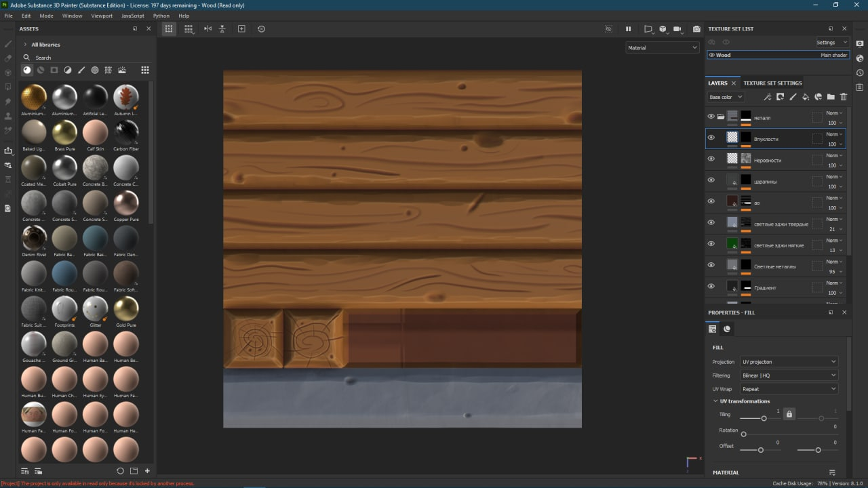
Task: Expand the All libraries tree
Action: (x=25, y=45)
